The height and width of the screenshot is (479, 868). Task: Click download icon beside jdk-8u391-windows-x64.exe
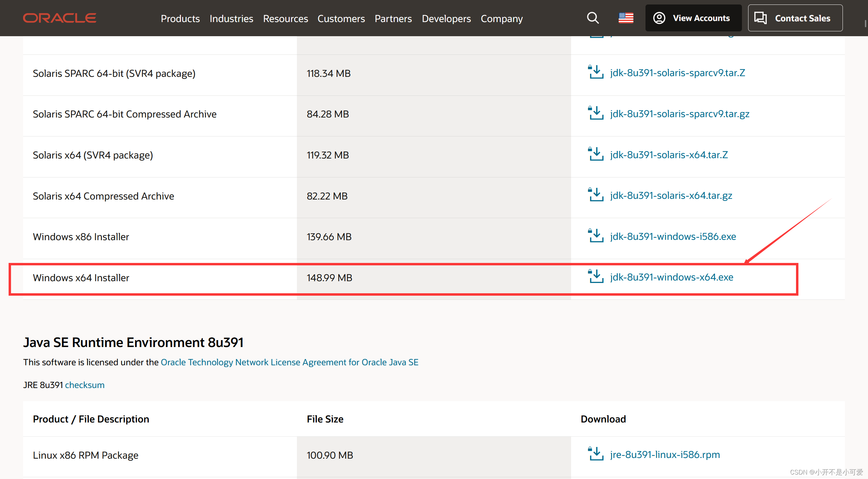pyautogui.click(x=596, y=276)
